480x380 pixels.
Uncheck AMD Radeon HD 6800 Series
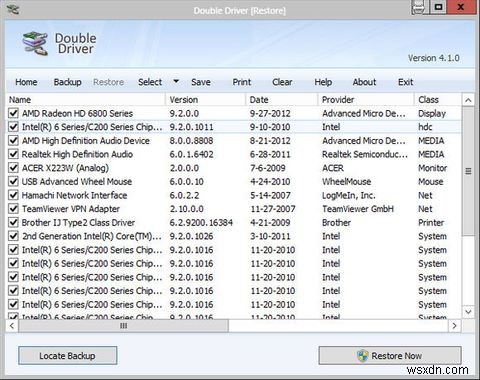pyautogui.click(x=13, y=113)
